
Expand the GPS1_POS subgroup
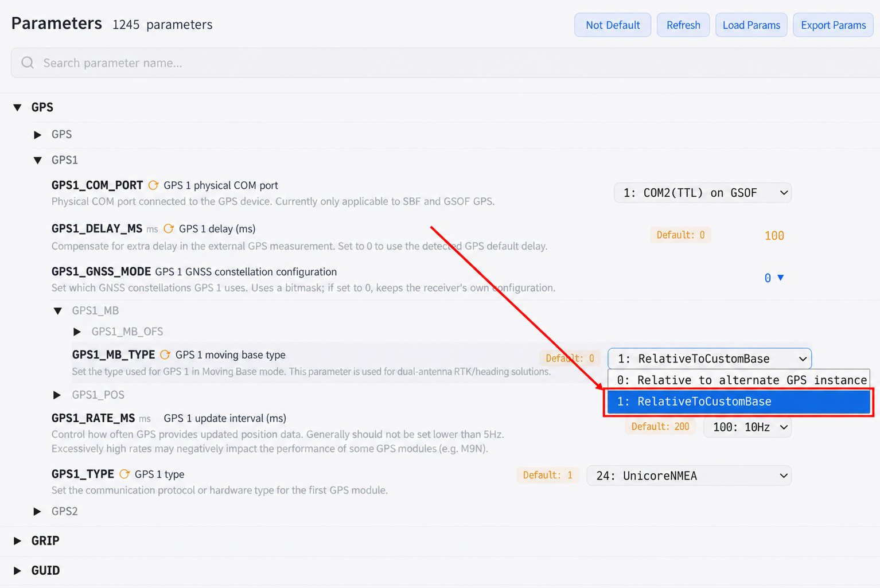pos(57,395)
